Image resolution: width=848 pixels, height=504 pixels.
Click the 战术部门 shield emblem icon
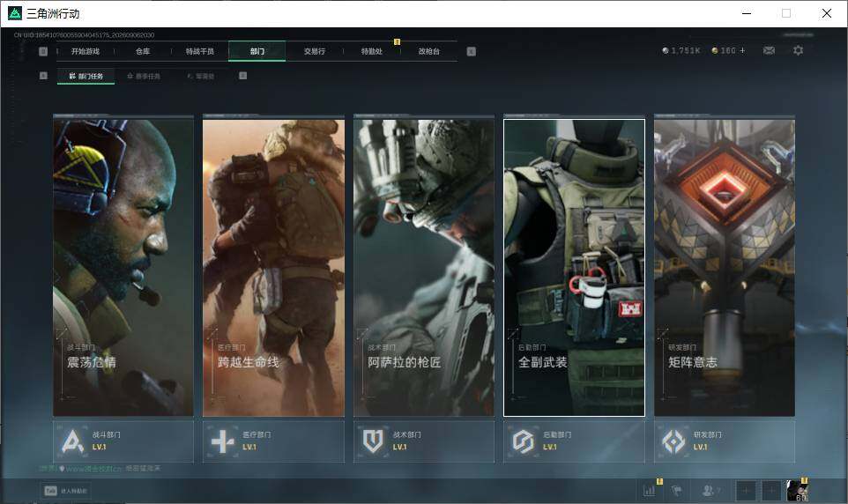click(373, 441)
